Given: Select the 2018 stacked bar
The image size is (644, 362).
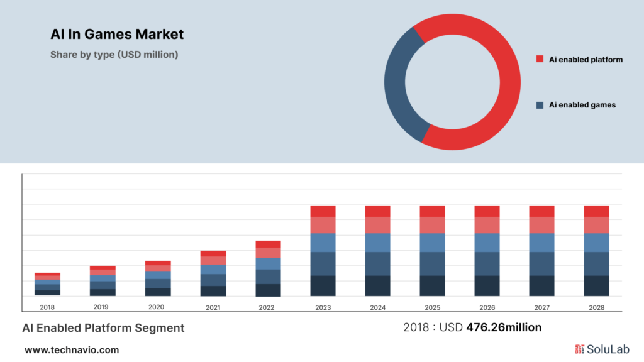Looking at the screenshot, I should click(x=47, y=284).
